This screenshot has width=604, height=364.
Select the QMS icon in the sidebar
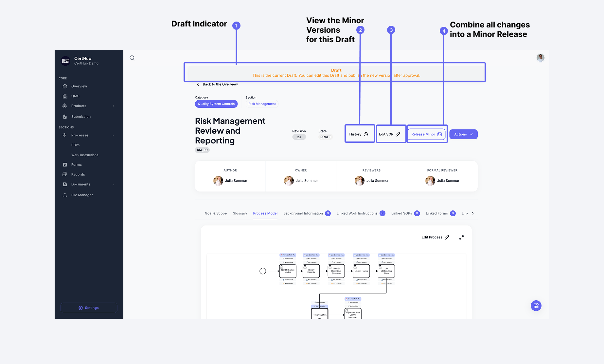click(x=65, y=96)
